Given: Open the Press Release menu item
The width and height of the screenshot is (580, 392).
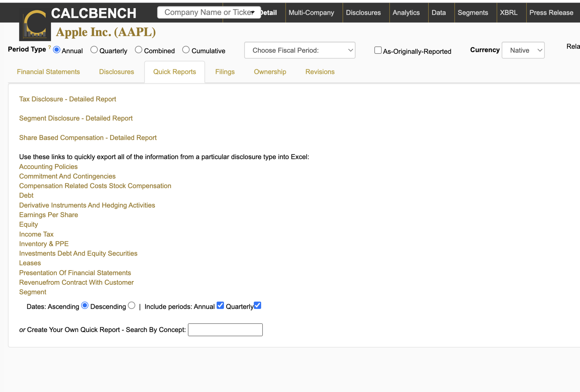Looking at the screenshot, I should (x=551, y=12).
